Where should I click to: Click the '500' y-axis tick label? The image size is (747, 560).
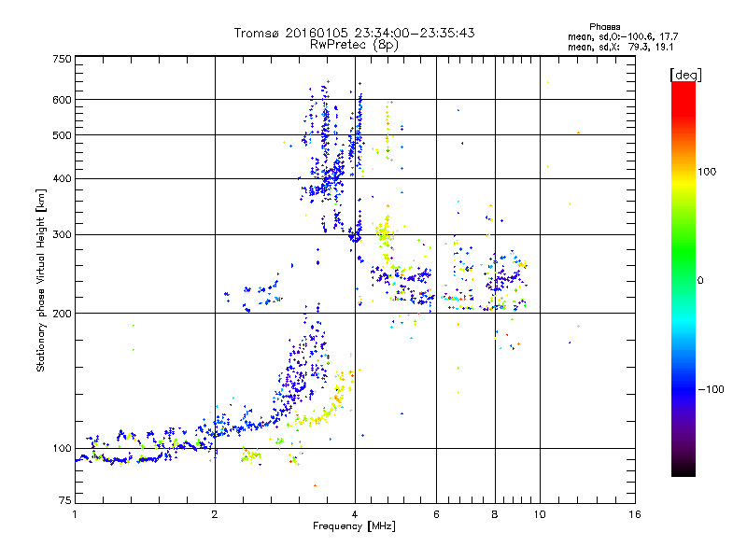click(x=62, y=135)
